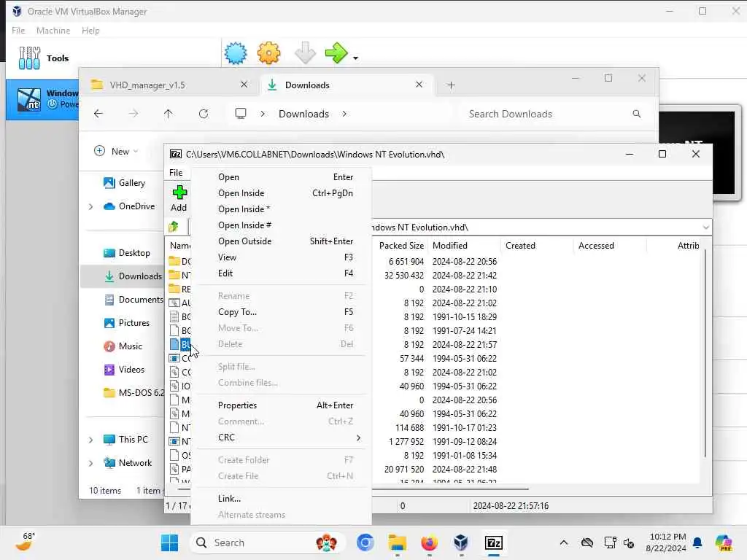Choose Open Inside * menu entry
The image size is (747, 560).
(281, 209)
